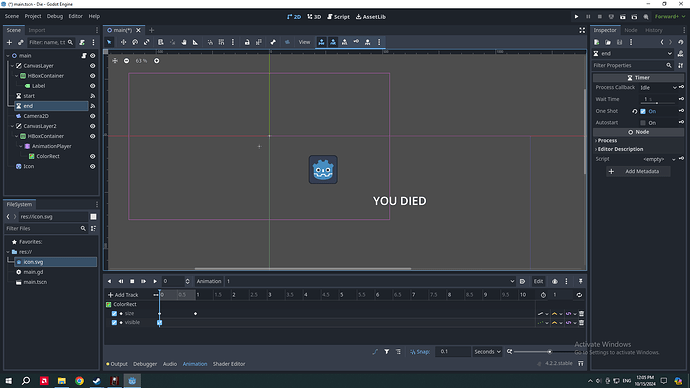Click the Add Metadata button
The height and width of the screenshot is (388, 690).
coord(638,171)
